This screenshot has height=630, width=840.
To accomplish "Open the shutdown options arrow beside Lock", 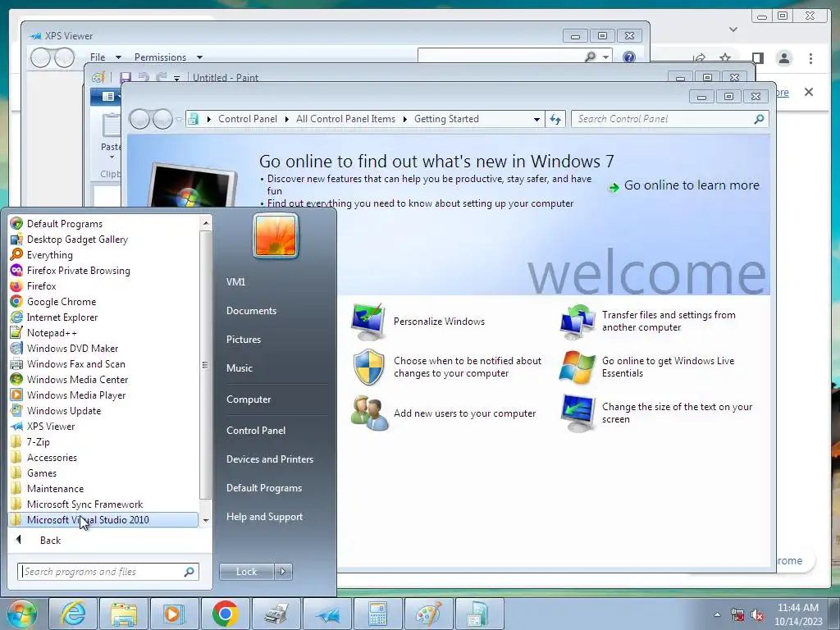I will [x=283, y=572].
